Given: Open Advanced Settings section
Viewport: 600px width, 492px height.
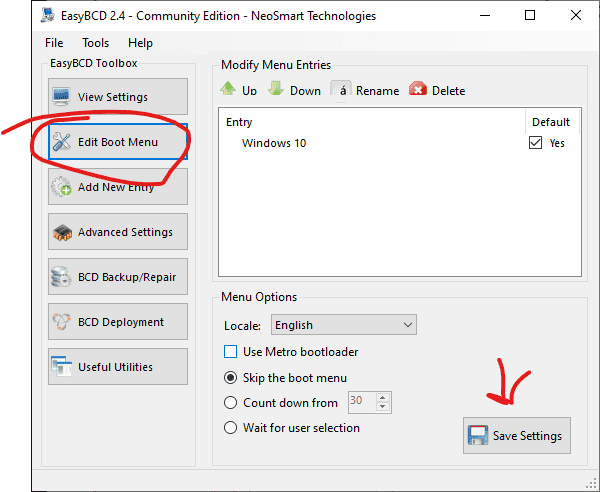Looking at the screenshot, I should point(118,232).
